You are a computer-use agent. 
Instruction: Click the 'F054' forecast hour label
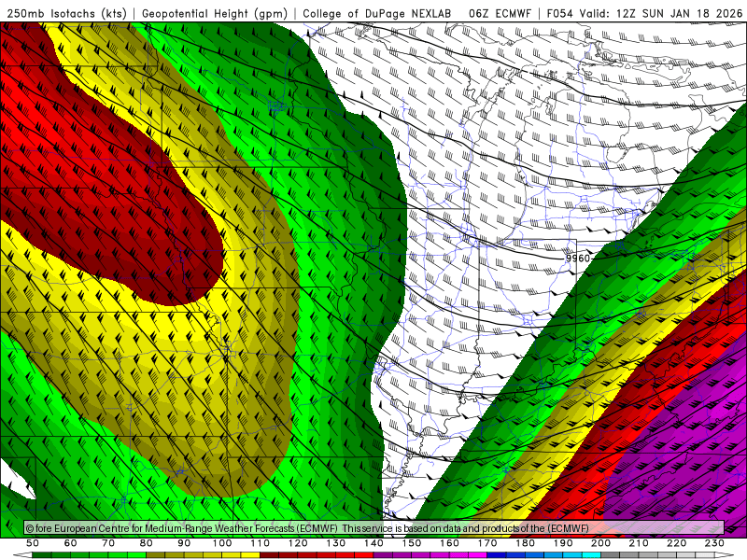point(559,13)
